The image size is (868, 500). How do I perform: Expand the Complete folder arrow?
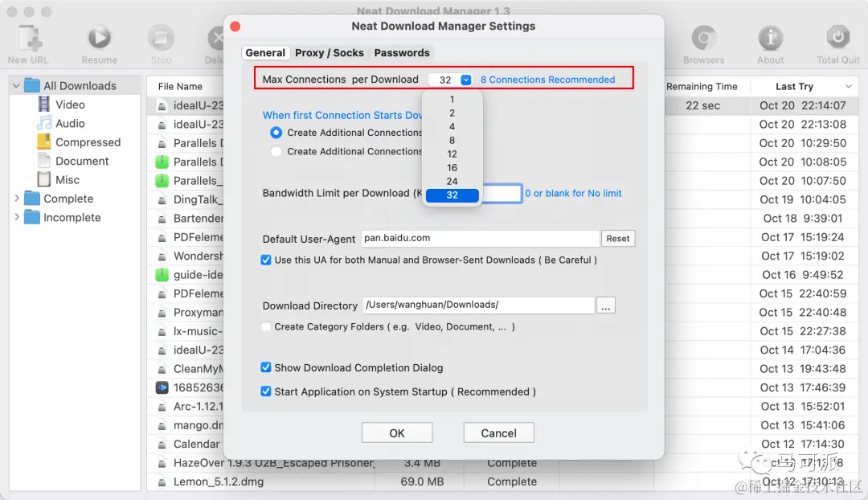pos(17,199)
